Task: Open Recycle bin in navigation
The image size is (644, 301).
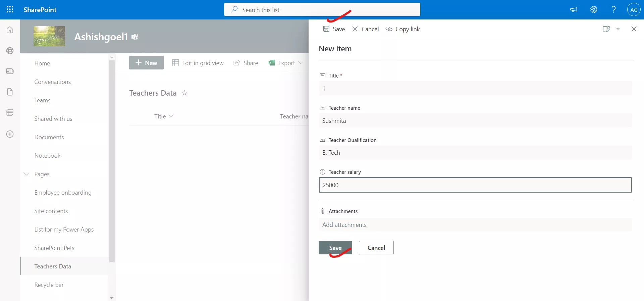Action: coord(49,285)
